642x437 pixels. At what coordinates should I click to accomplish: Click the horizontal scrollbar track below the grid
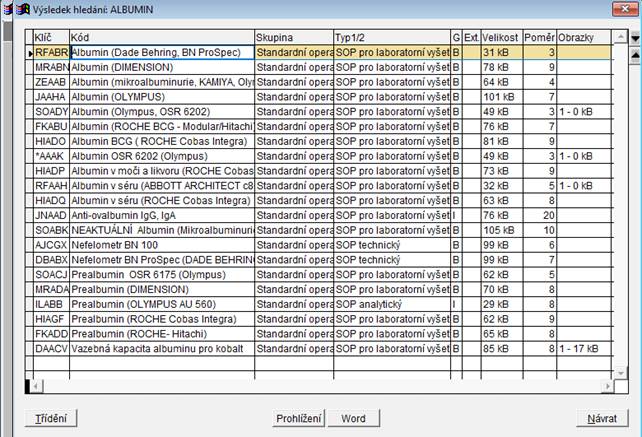click(x=320, y=385)
